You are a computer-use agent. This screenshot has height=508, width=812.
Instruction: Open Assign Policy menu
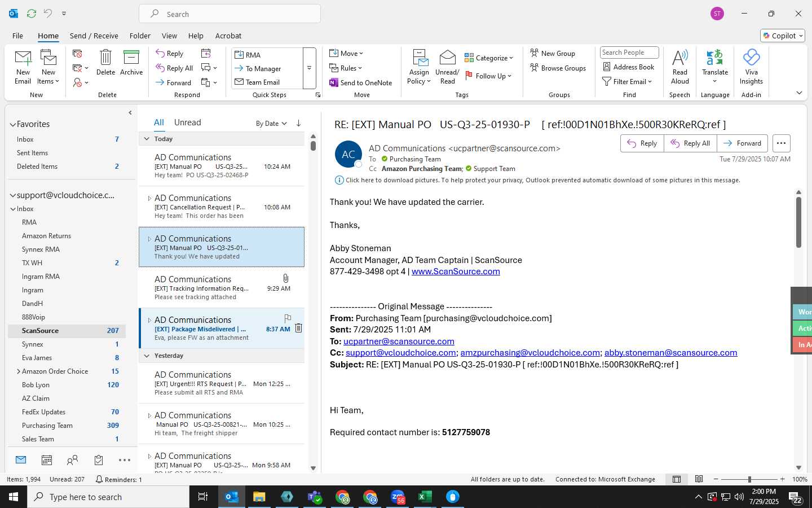[419, 67]
